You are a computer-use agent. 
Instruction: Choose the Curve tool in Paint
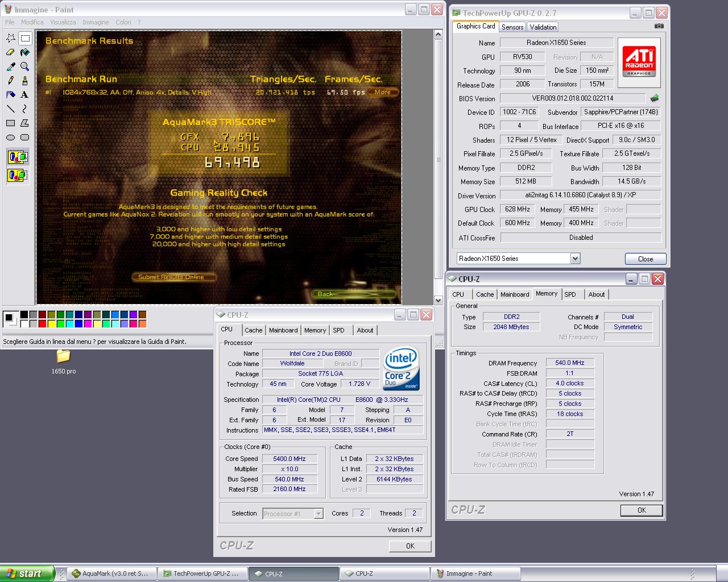pos(25,109)
